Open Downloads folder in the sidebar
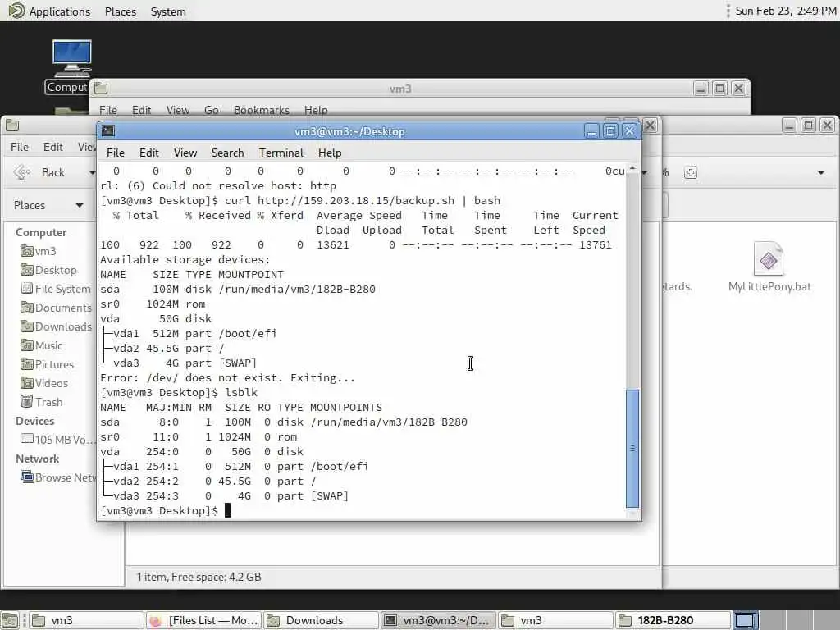This screenshot has height=630, width=840. pos(56,326)
